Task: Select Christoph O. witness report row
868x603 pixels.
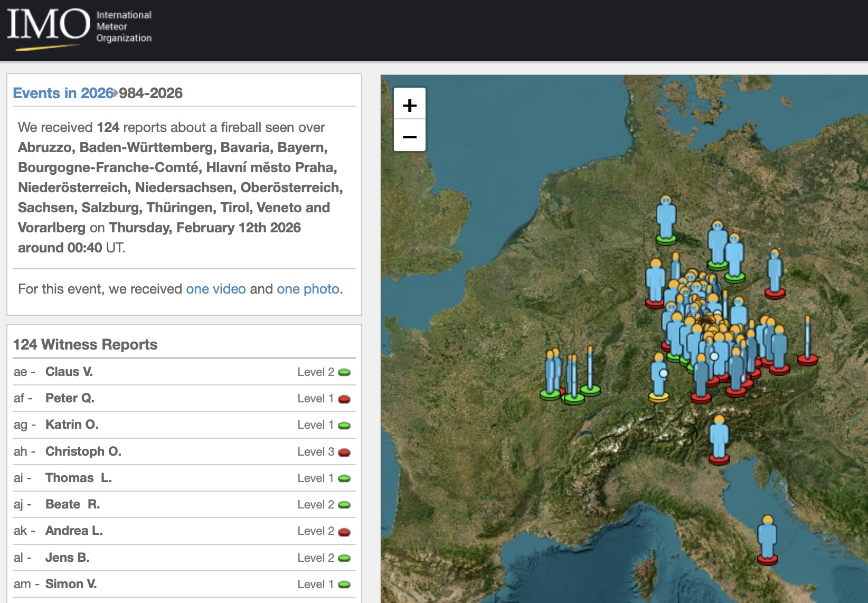Action: 83,451
